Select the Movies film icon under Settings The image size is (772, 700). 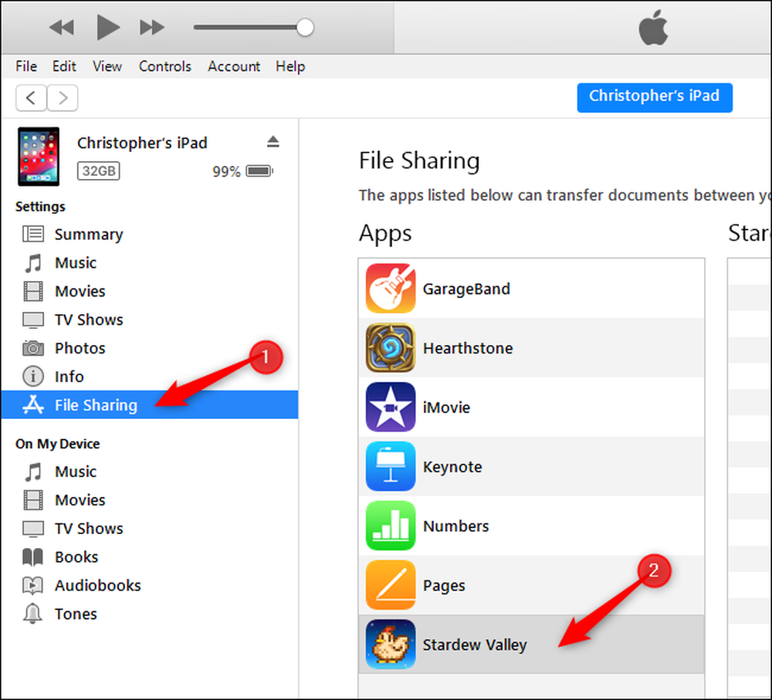tap(33, 292)
